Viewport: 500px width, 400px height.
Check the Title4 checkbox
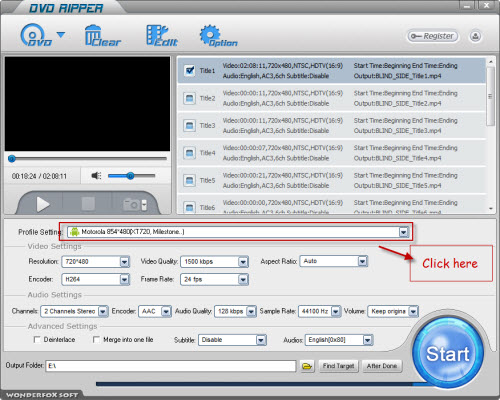click(190, 153)
